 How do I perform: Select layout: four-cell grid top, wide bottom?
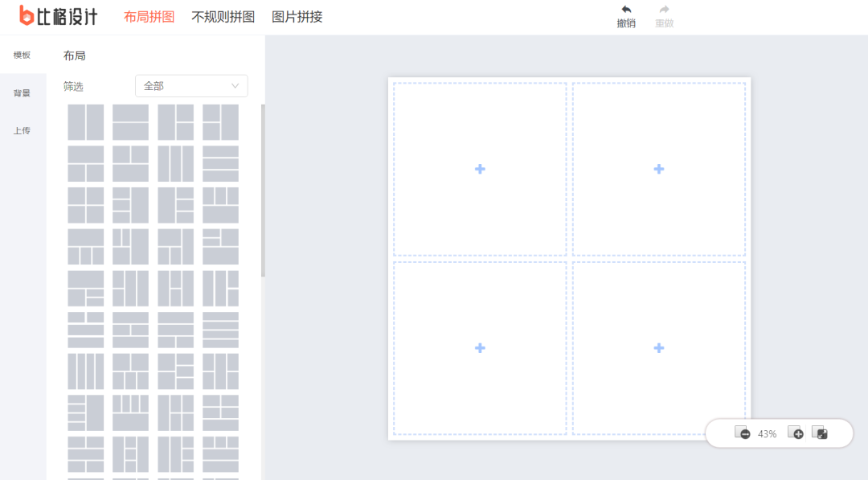(x=220, y=413)
